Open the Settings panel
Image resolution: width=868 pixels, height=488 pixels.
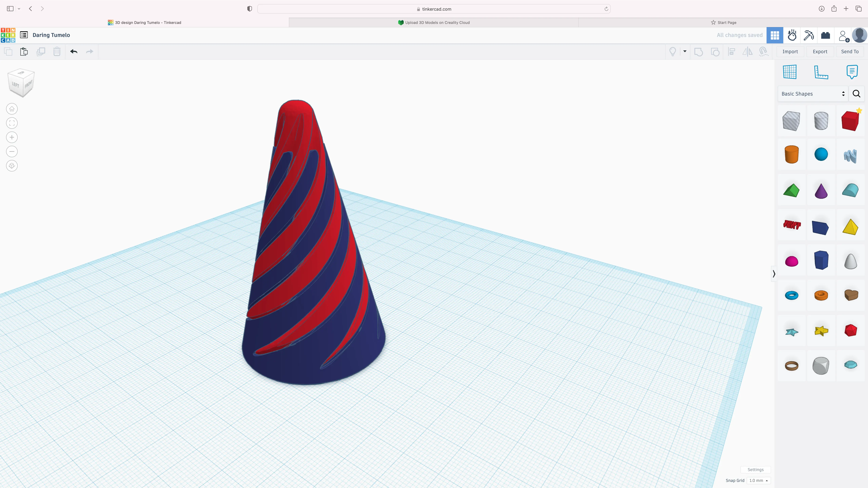click(x=755, y=469)
